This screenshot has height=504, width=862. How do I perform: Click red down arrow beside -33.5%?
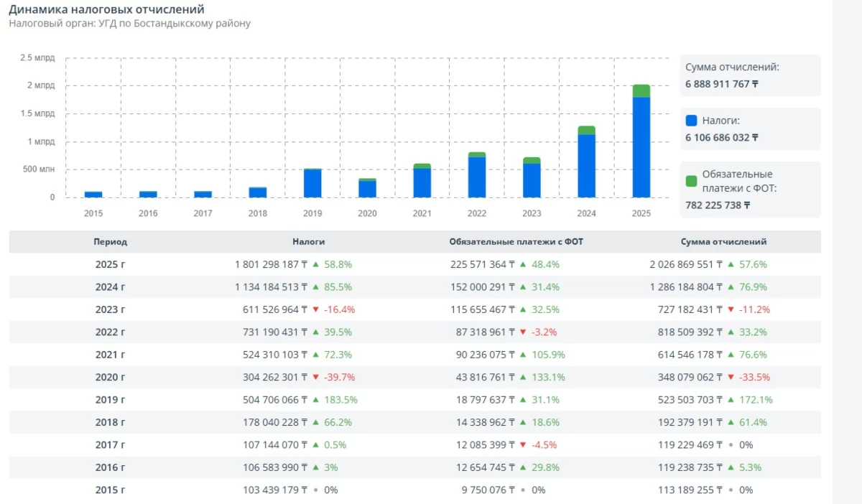[731, 377]
